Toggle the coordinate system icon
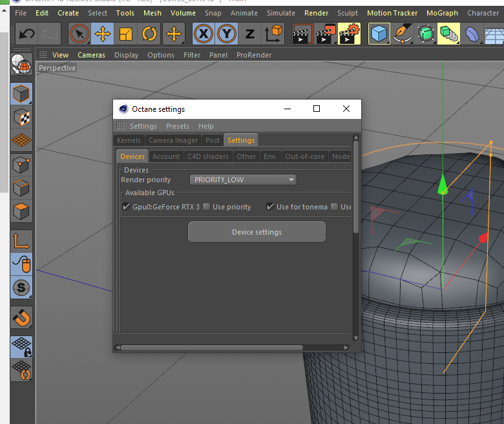Viewport: 504px width, 424px height. point(273,34)
